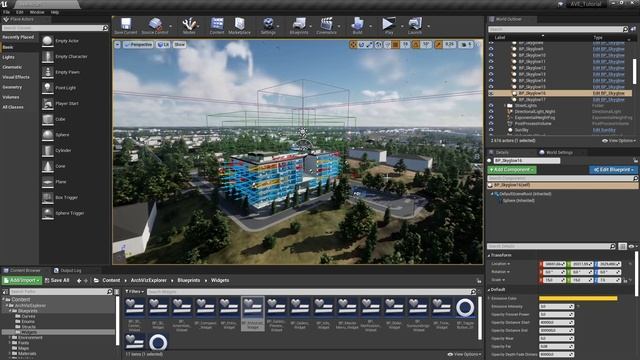Open the Filters dropdown in content browser
This screenshot has height=360, width=640.
click(x=134, y=292)
